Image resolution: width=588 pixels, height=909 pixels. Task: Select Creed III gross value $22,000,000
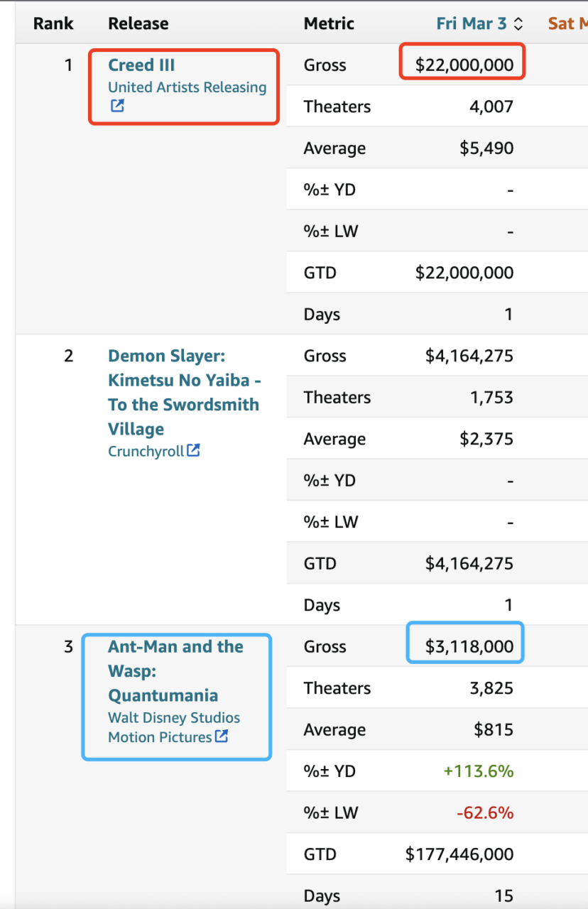click(x=464, y=65)
